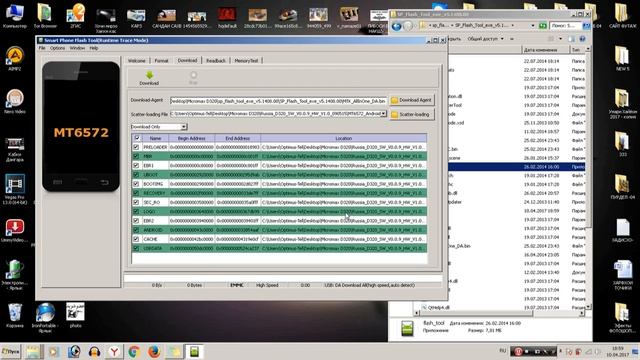Uncheck the USRDATA partition checkbox
This screenshot has width=640, height=360.
point(136,248)
